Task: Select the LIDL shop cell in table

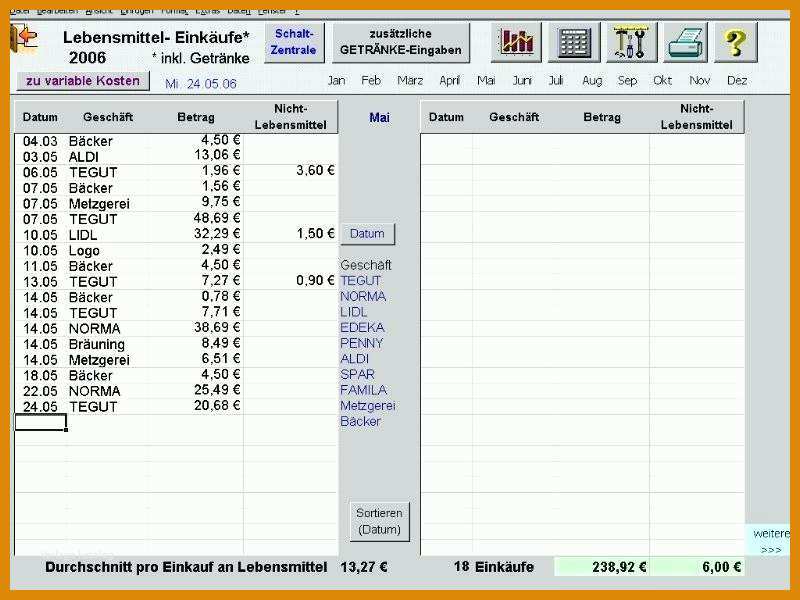Action: (108, 235)
